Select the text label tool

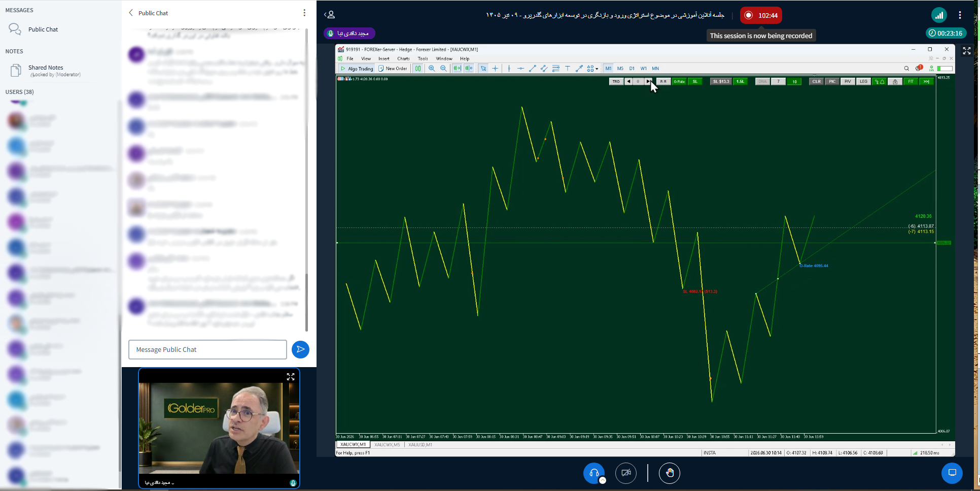click(568, 69)
